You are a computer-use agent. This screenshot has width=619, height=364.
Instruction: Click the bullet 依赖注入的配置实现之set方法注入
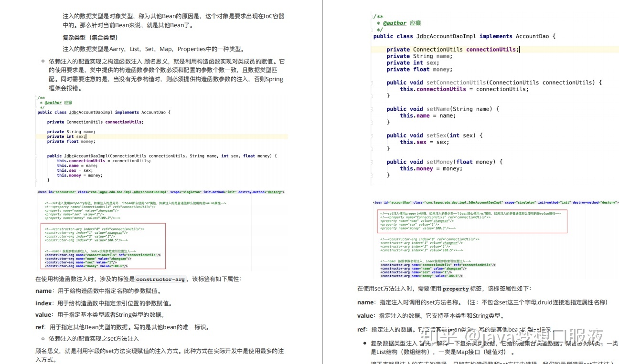point(94,339)
